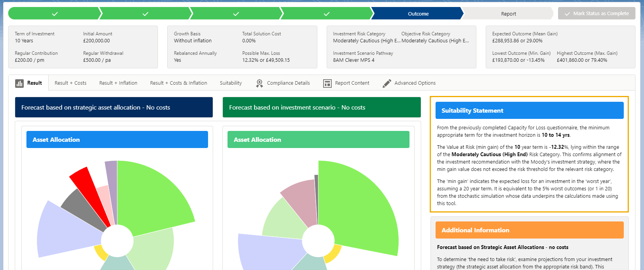The width and height of the screenshot is (644, 270).
Task: Go to the Report progress step
Action: pos(508,14)
